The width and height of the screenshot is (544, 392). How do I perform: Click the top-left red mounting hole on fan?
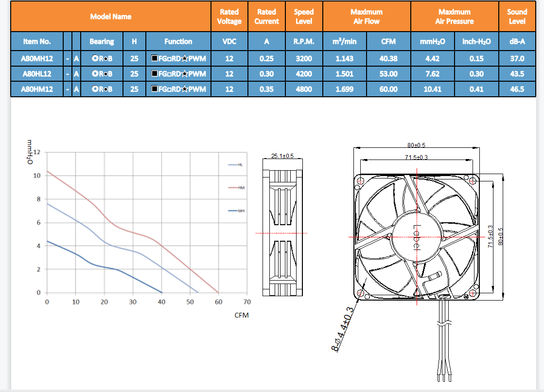pyautogui.click(x=360, y=181)
